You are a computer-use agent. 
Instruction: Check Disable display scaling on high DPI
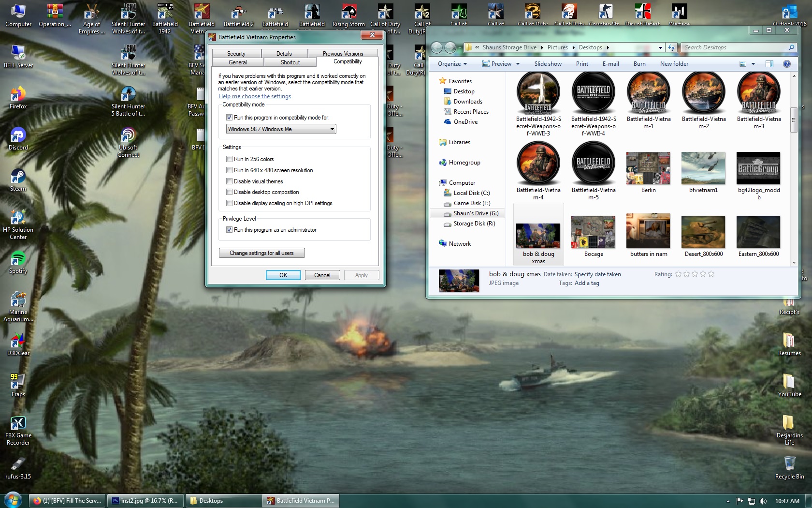coord(230,203)
